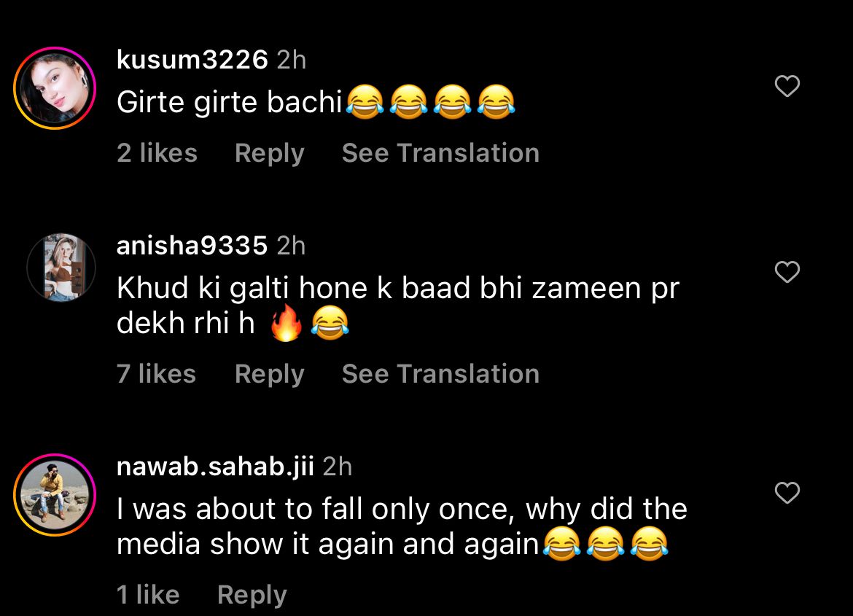This screenshot has height=616, width=853.
Task: Reply to nawab.sahab.jii's comment
Action: tap(252, 596)
